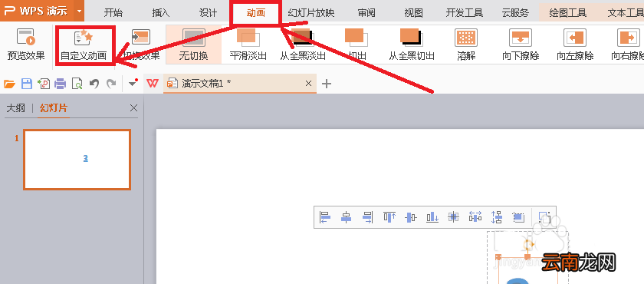The height and width of the screenshot is (284, 644).
Task: Click the 切换效果 transition button
Action: point(141,45)
